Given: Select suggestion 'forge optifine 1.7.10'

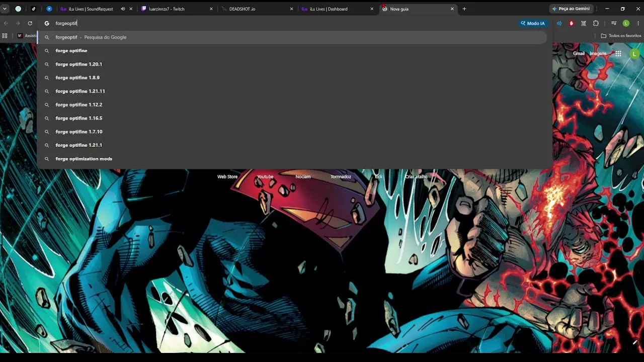Looking at the screenshot, I should point(292,132).
